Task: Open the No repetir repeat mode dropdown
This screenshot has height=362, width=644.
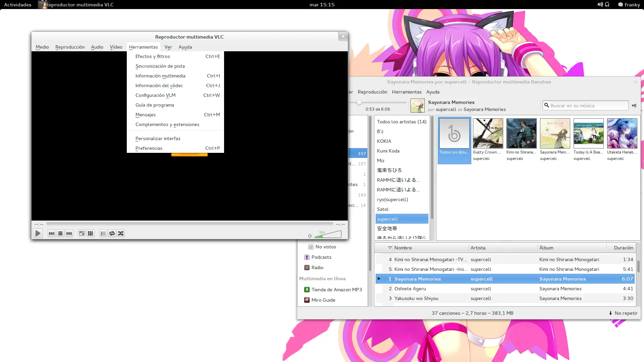Action: point(623,313)
